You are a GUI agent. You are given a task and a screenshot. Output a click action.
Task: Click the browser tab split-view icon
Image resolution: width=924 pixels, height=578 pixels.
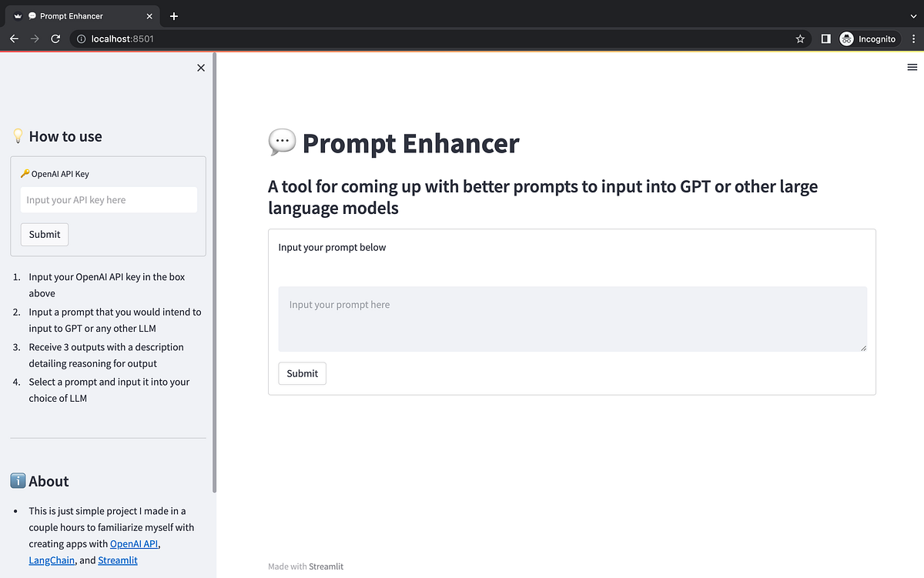[x=824, y=38]
